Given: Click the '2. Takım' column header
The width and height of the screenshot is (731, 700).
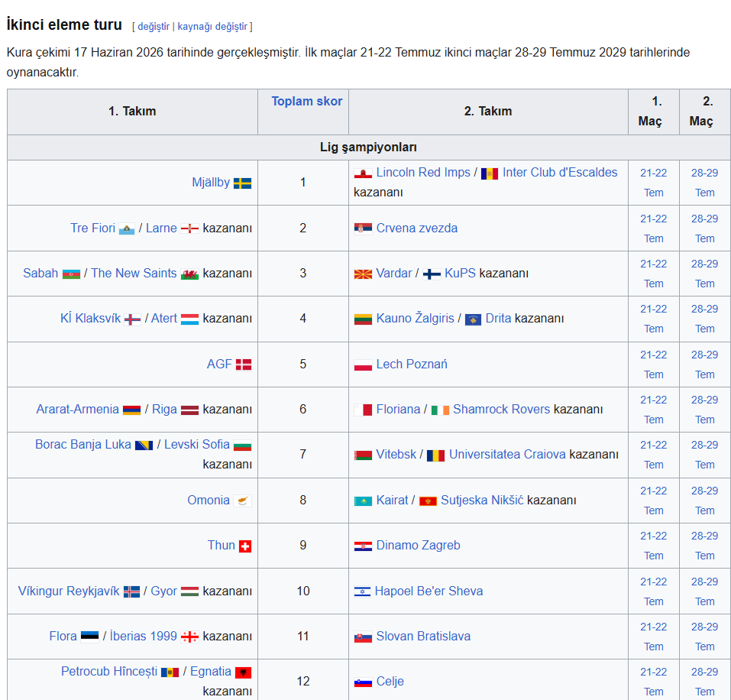Looking at the screenshot, I should (x=488, y=112).
